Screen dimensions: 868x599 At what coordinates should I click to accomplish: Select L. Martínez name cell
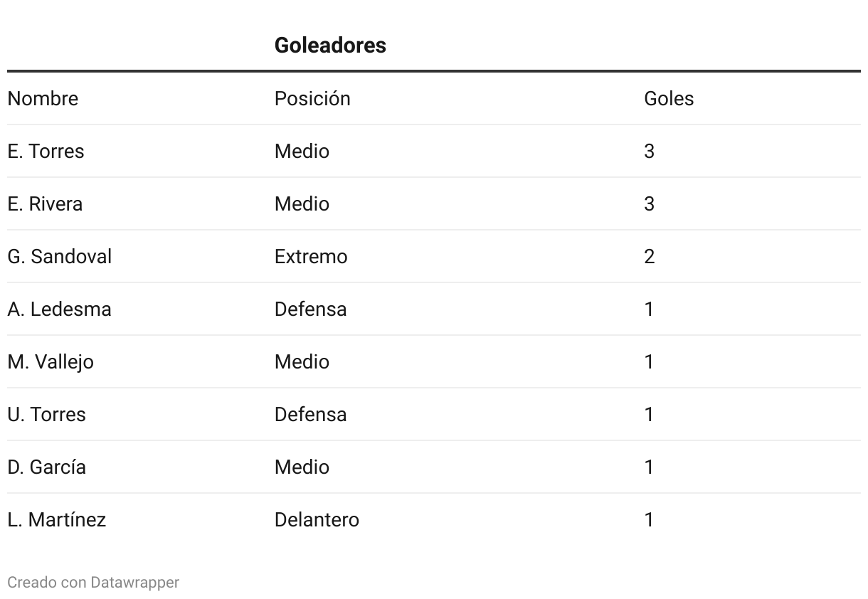tap(57, 519)
